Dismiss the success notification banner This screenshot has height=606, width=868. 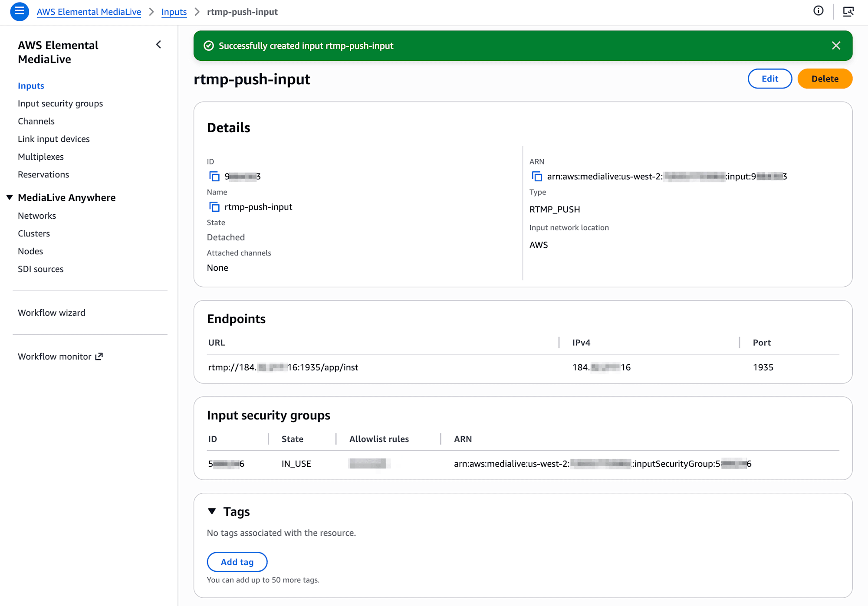click(836, 46)
